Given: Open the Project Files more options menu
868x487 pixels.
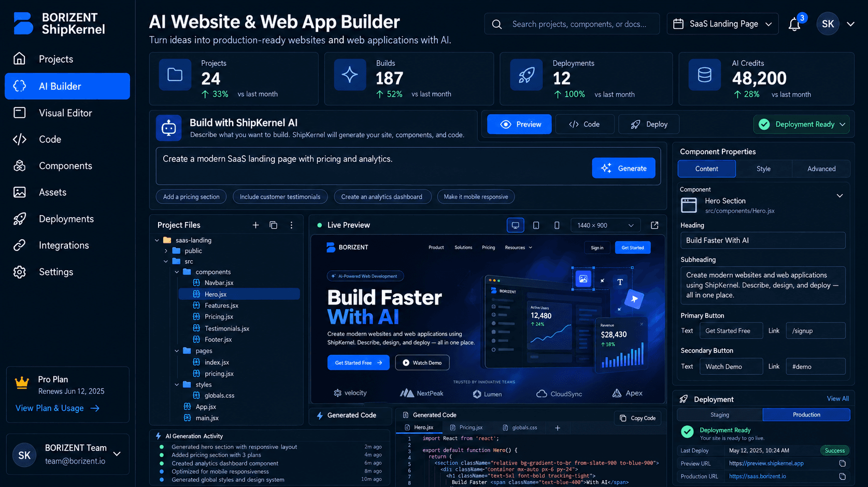Looking at the screenshot, I should point(291,225).
